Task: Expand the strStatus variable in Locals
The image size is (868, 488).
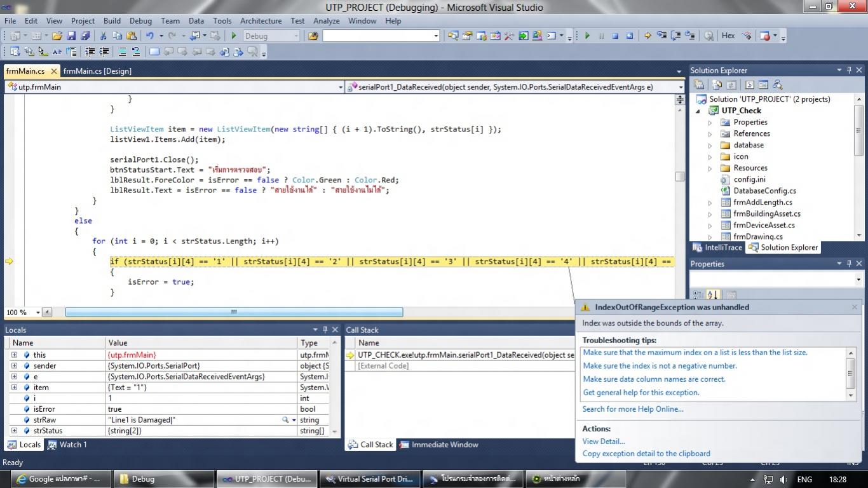Action: tap(14, 431)
